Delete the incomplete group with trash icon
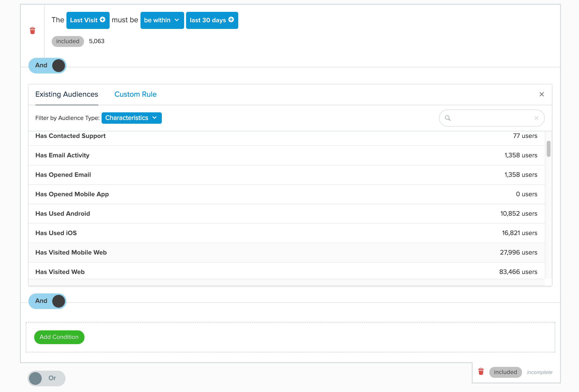Screen dimensions: 579x392 point(481,372)
